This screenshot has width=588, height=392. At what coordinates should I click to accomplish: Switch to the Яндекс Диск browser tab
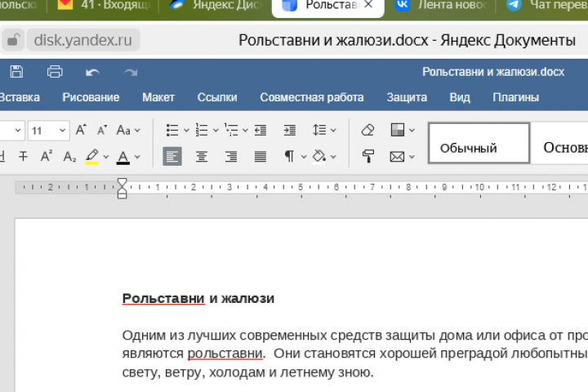pos(216,7)
